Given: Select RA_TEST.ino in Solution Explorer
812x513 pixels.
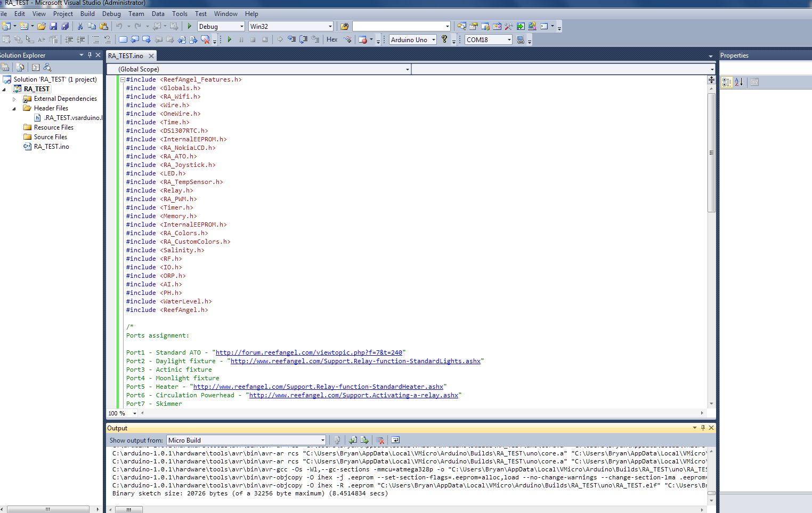Looking at the screenshot, I should point(51,147).
